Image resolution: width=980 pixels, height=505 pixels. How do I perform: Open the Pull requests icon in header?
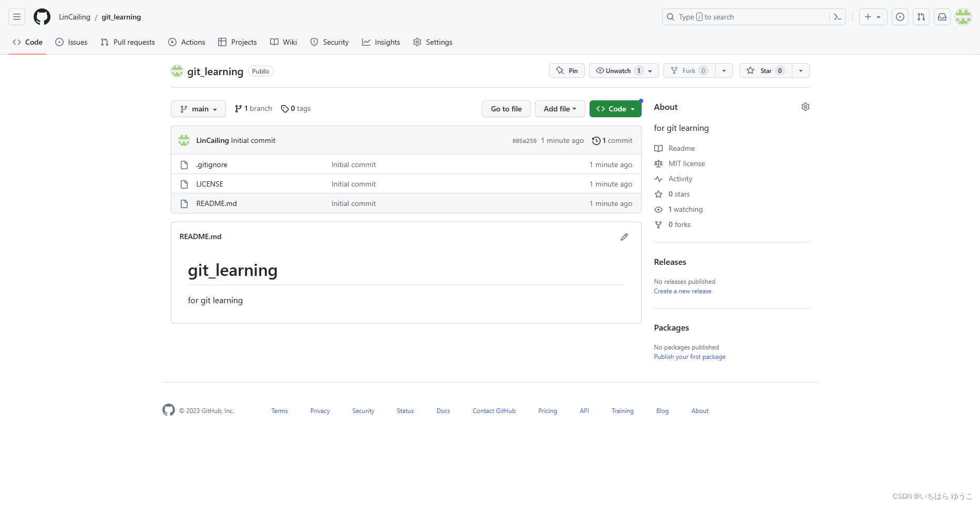pyautogui.click(x=921, y=17)
